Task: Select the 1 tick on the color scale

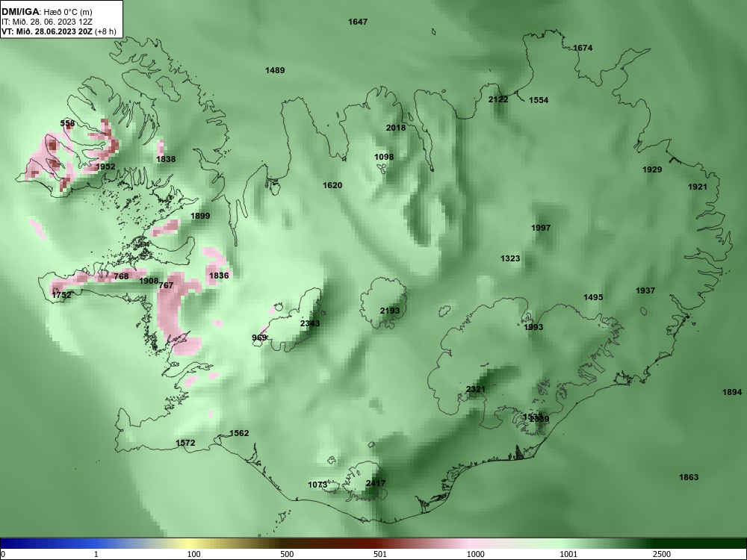Action: (96, 555)
